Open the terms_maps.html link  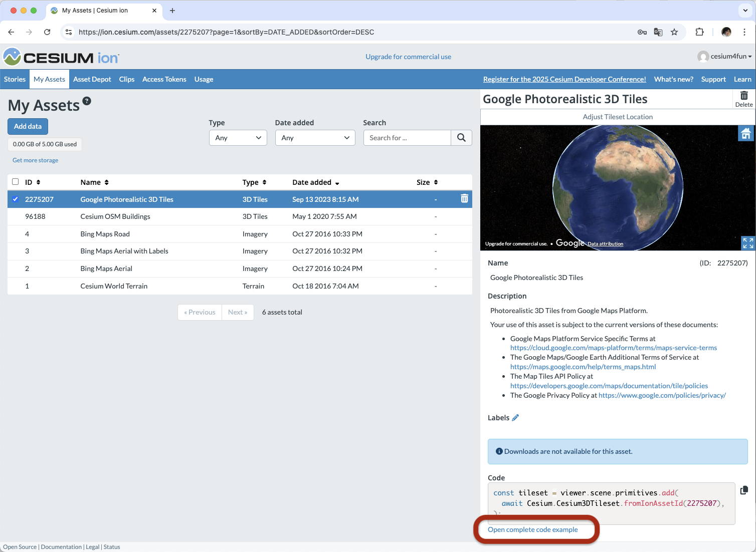click(583, 367)
